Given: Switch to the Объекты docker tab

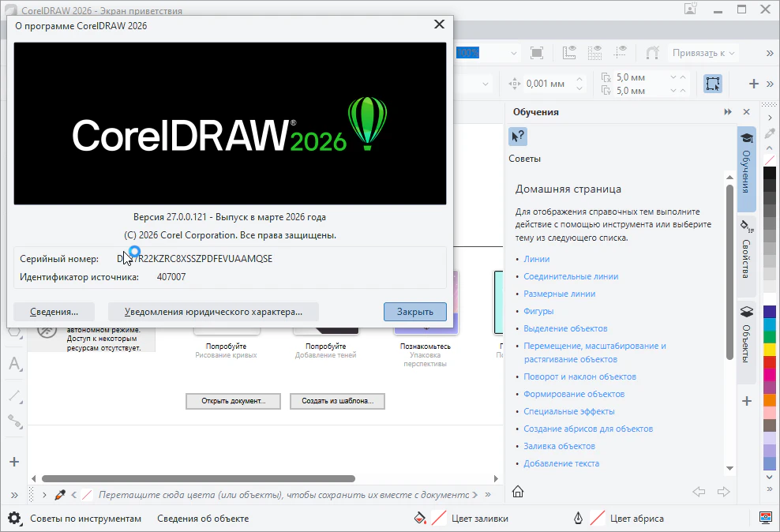Looking at the screenshot, I should click(746, 335).
